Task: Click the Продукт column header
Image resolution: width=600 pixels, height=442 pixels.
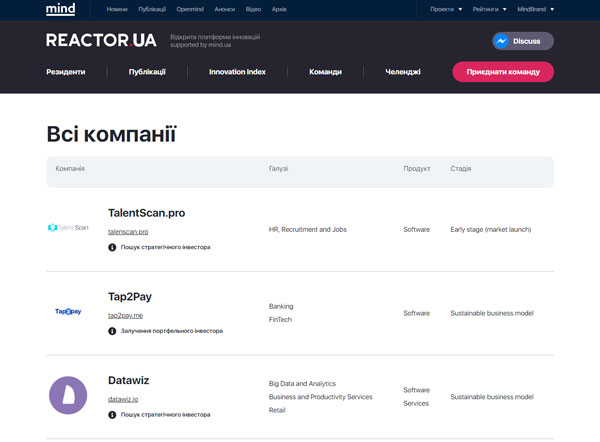Action: (x=417, y=168)
